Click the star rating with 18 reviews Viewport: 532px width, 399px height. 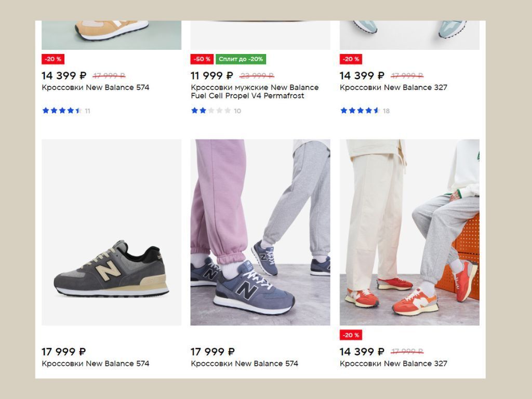[x=365, y=111]
